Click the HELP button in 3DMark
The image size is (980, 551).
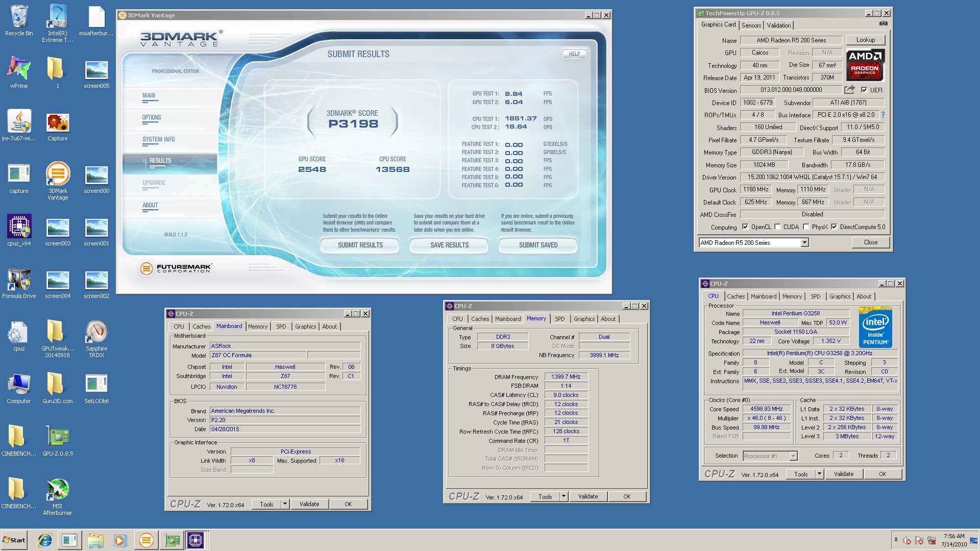click(x=574, y=54)
